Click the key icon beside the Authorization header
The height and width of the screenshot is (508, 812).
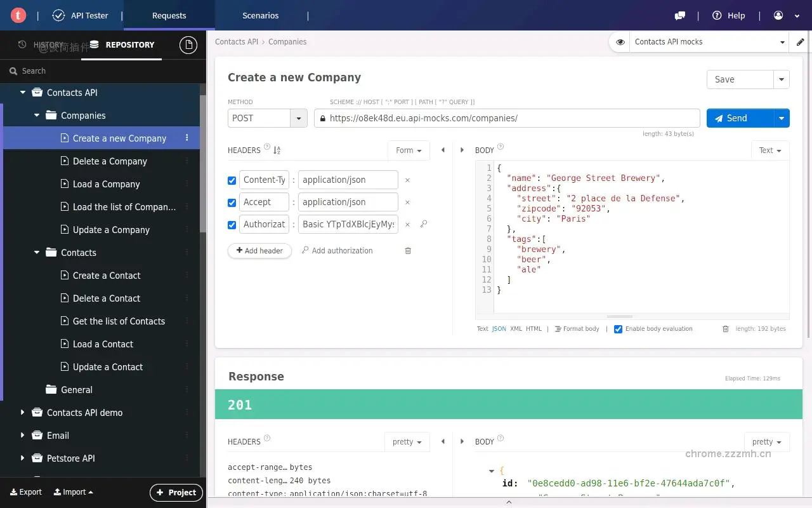point(424,224)
